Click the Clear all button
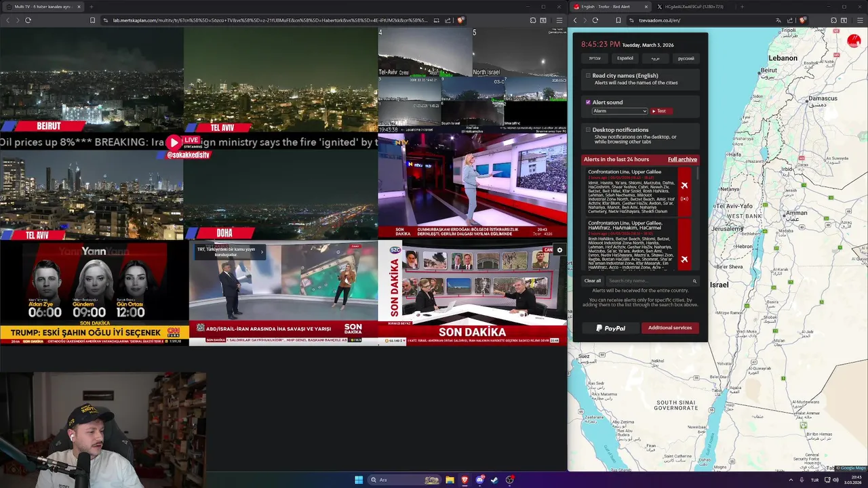Viewport: 868px width, 488px height. (x=593, y=281)
